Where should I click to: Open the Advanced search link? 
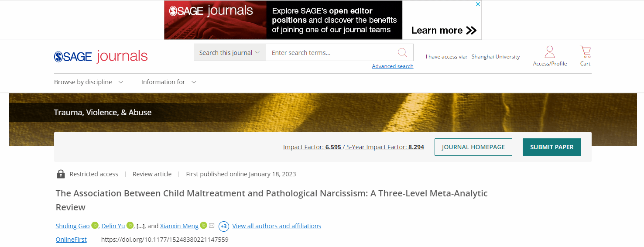392,66
